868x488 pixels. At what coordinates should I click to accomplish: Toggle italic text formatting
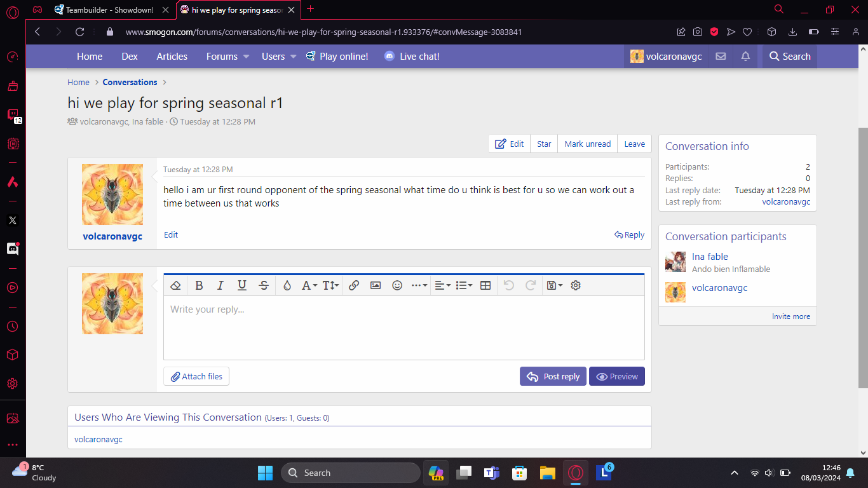[220, 286]
